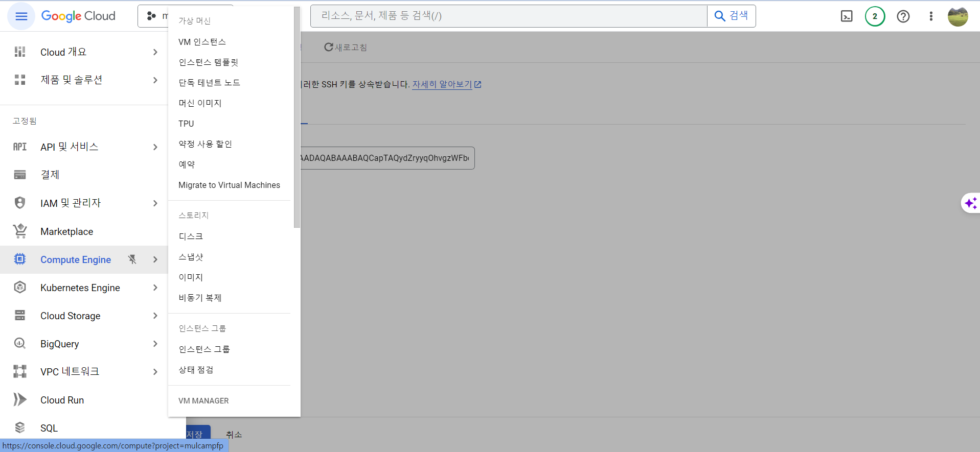Screen dimensions: 980x452
Task: Click the Cloud Run icon
Action: (20, 399)
